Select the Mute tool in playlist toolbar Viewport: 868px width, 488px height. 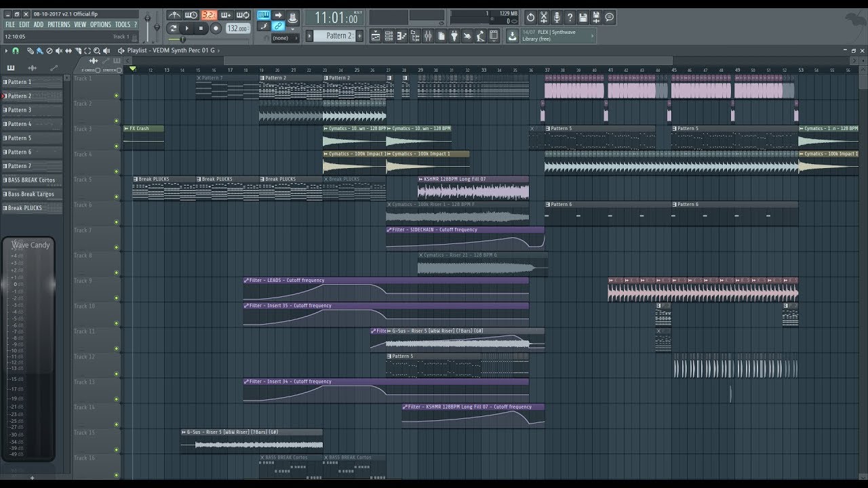point(58,51)
